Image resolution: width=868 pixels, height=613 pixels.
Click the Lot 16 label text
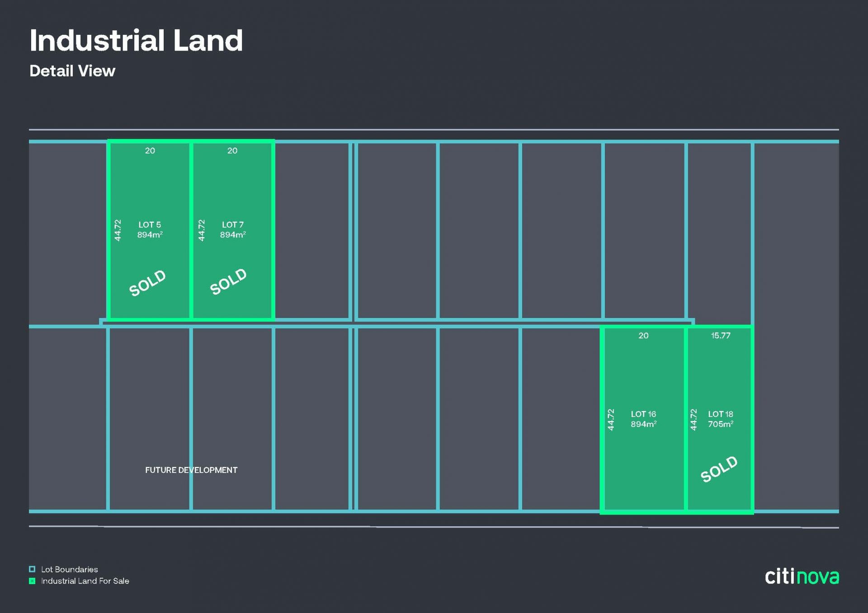(643, 414)
